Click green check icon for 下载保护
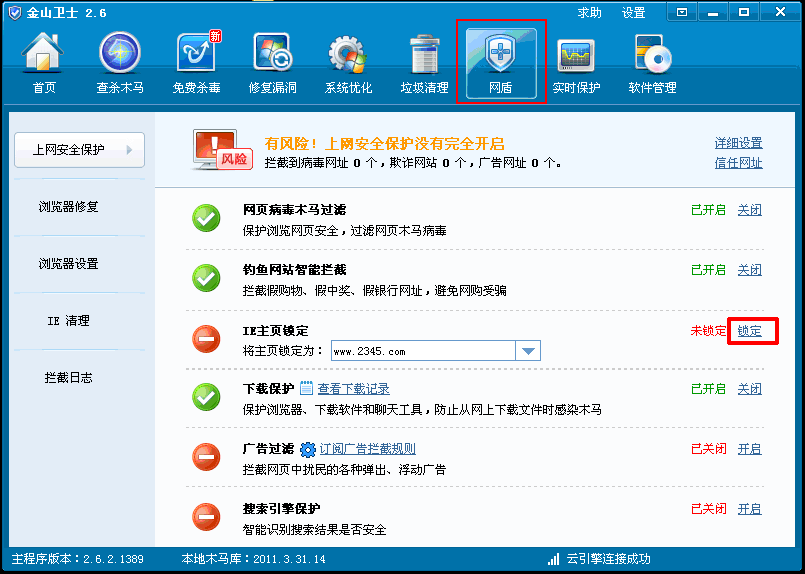This screenshot has width=805, height=574. point(206,397)
